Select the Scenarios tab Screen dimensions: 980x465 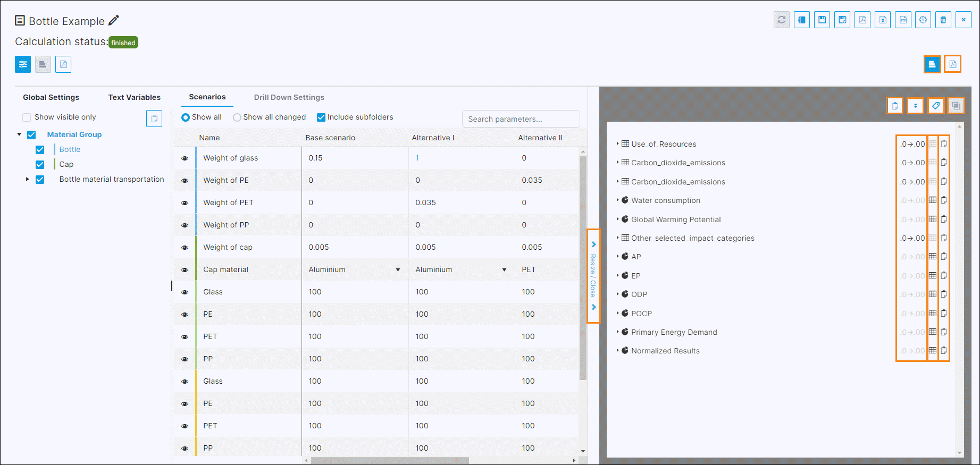[207, 97]
